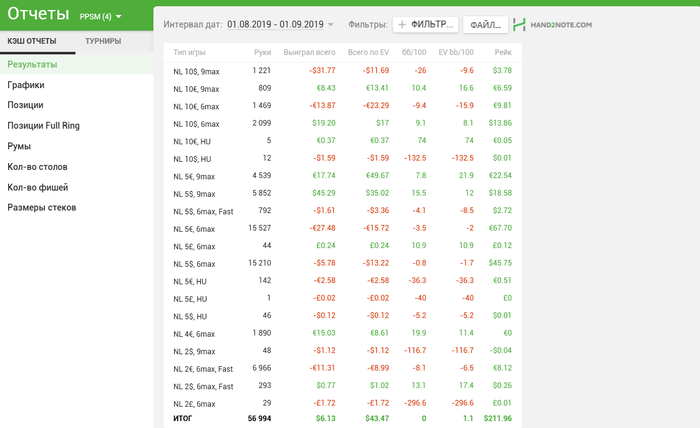Select the NL 5$, 6max row
This screenshot has width=700, height=428.
342,263
